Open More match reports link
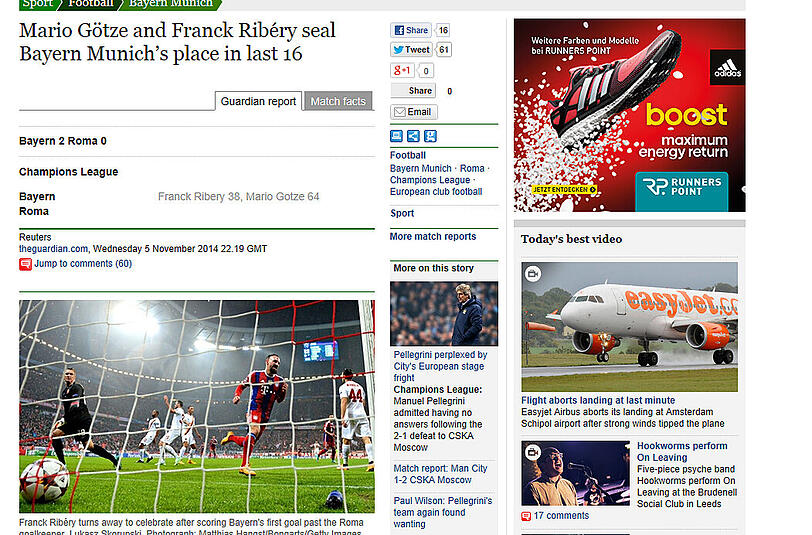The width and height of the screenshot is (812, 535). point(433,236)
